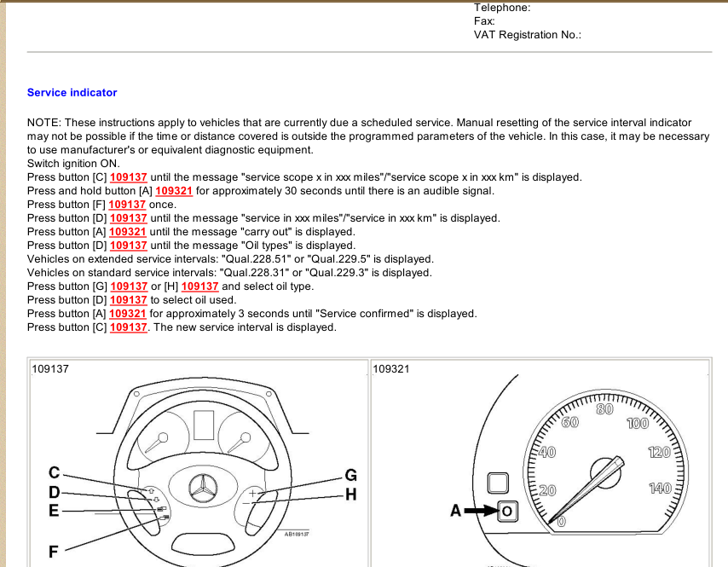Click the letter D label in the steering diagram
The height and width of the screenshot is (567, 728).
(x=55, y=492)
